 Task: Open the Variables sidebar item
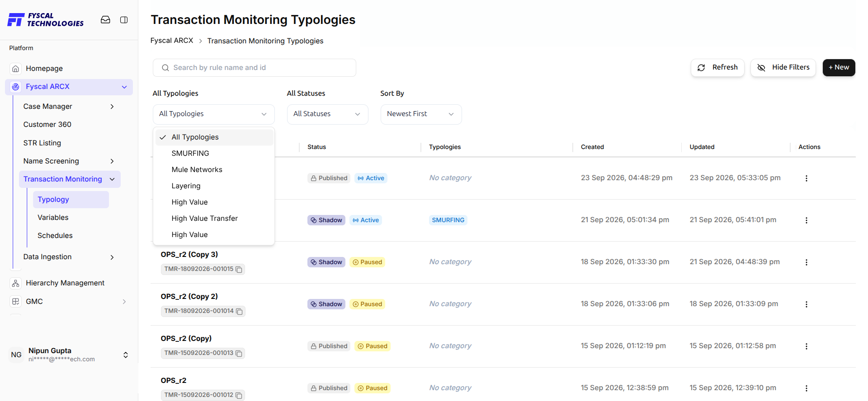tap(53, 218)
